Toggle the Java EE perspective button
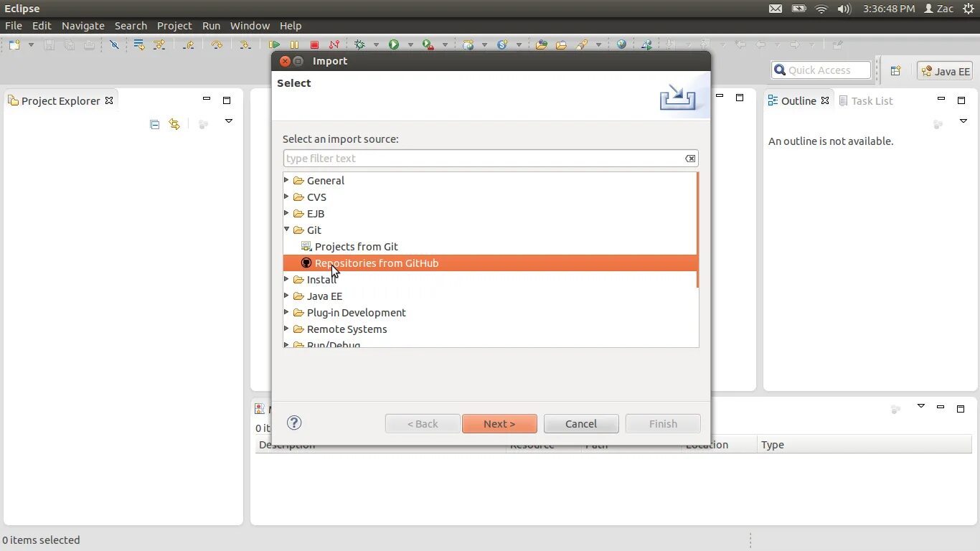This screenshot has height=551, width=980. (945, 71)
